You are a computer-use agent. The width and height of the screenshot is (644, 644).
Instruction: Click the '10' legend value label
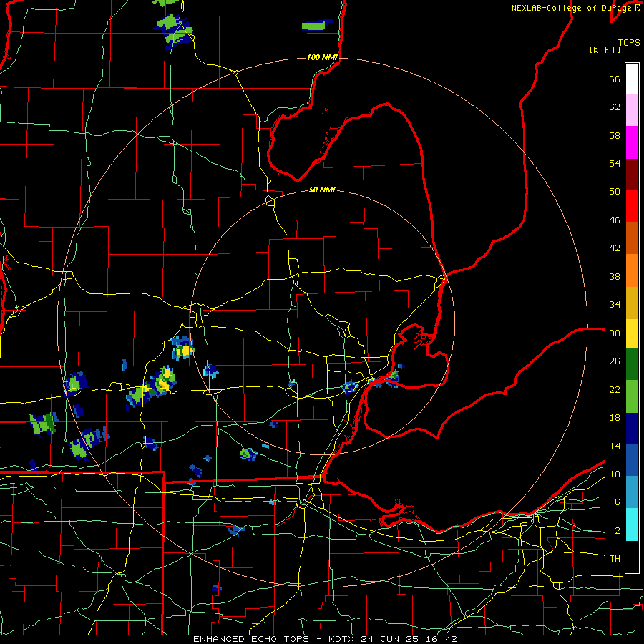coord(615,474)
